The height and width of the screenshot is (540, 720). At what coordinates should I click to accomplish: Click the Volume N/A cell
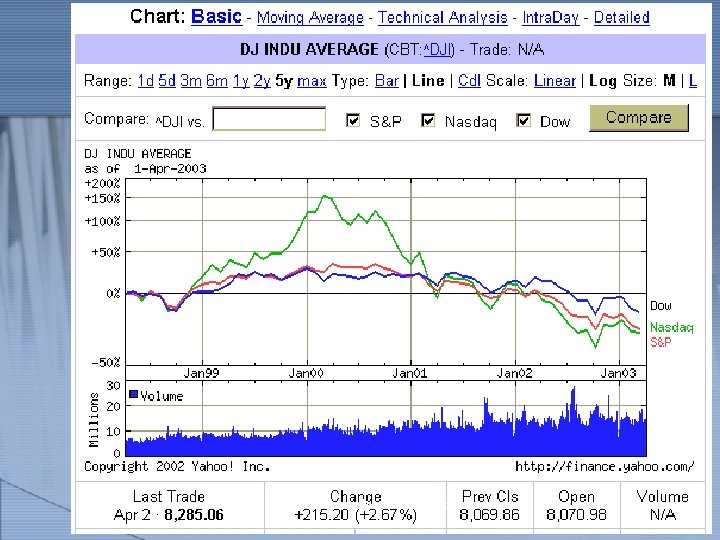(663, 515)
